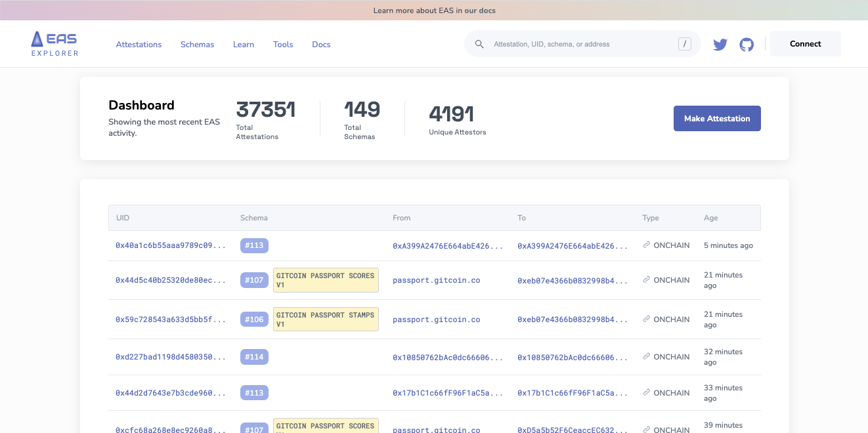Image resolution: width=868 pixels, height=433 pixels.
Task: Open the Attestations menu item
Action: pyautogui.click(x=139, y=44)
